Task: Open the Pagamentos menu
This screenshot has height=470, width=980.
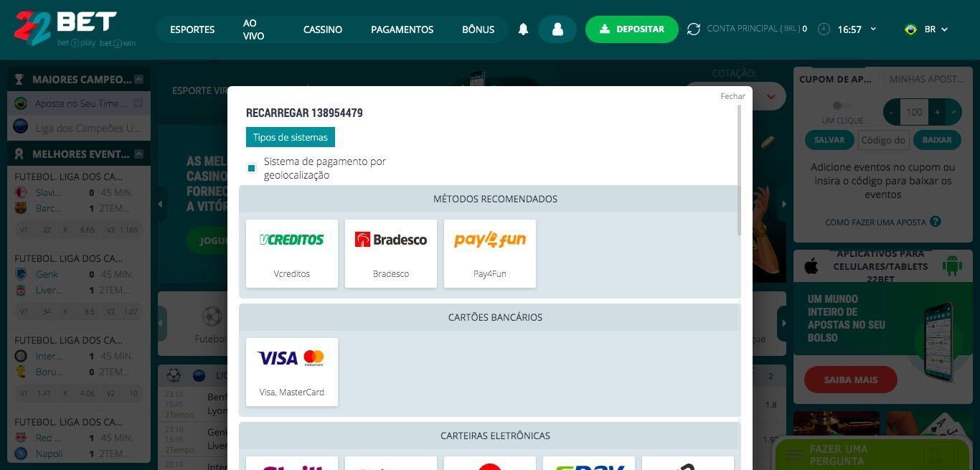Action: (402, 29)
